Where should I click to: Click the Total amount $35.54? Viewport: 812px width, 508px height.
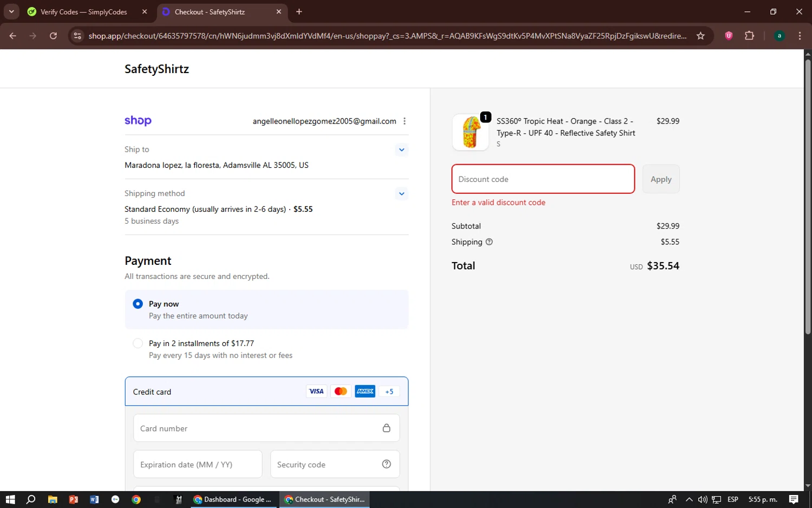click(663, 266)
